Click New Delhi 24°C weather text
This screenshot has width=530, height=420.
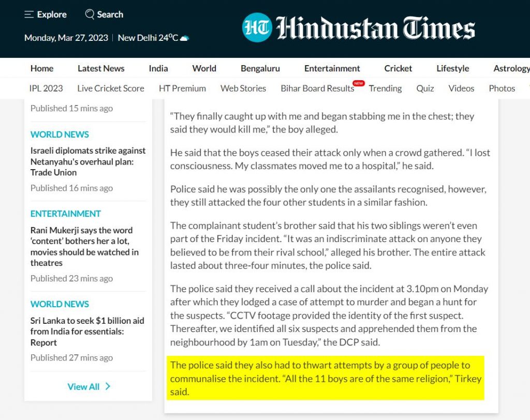click(x=148, y=38)
